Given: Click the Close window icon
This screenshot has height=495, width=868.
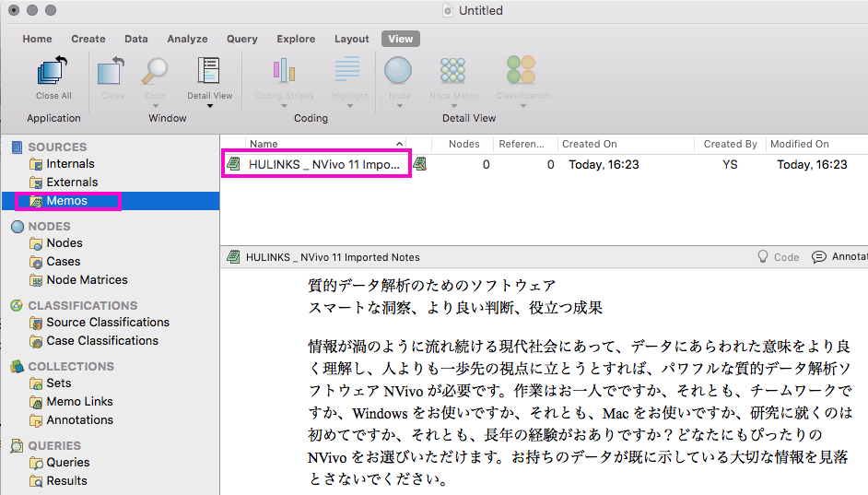Looking at the screenshot, I should (x=111, y=71).
